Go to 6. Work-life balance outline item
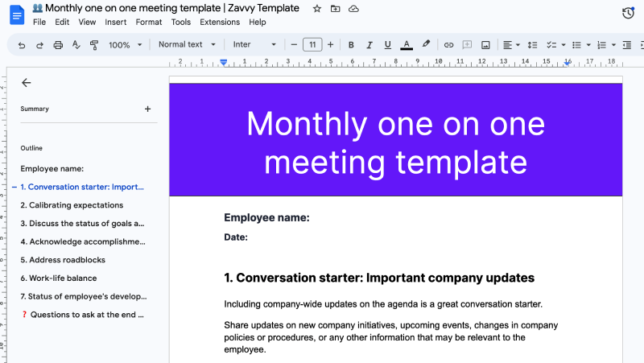The height and width of the screenshot is (363, 644). click(59, 278)
